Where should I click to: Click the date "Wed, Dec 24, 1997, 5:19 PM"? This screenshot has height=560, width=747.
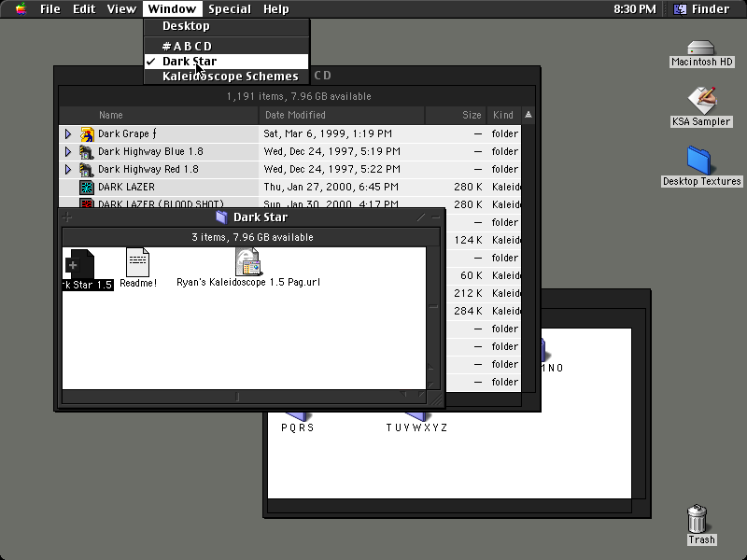coord(332,151)
